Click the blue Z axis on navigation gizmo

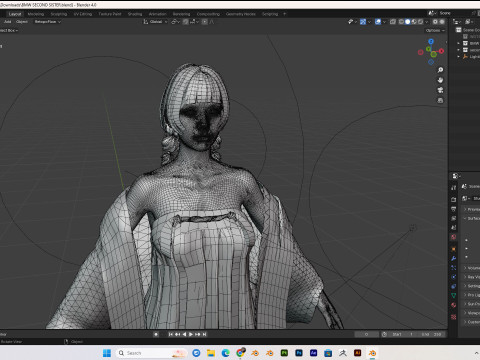click(x=431, y=41)
